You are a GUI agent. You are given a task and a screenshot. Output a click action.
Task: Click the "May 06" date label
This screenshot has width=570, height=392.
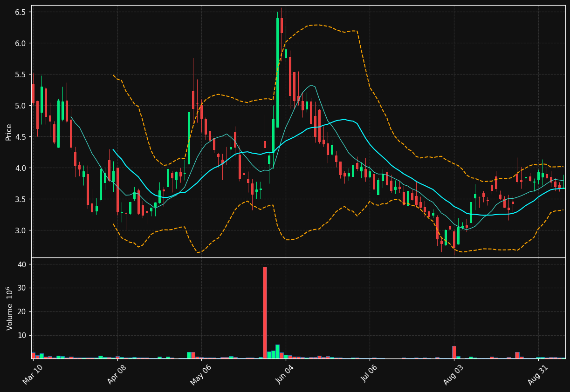pos(201,375)
